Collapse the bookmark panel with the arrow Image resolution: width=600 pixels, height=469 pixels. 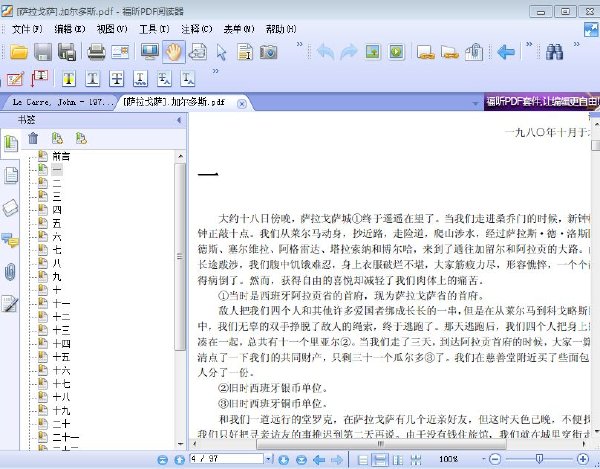(179, 120)
